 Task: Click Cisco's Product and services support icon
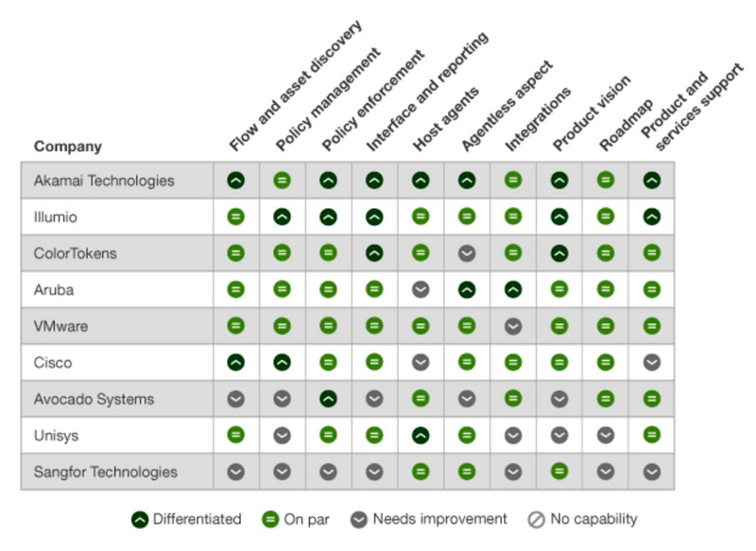click(x=652, y=363)
